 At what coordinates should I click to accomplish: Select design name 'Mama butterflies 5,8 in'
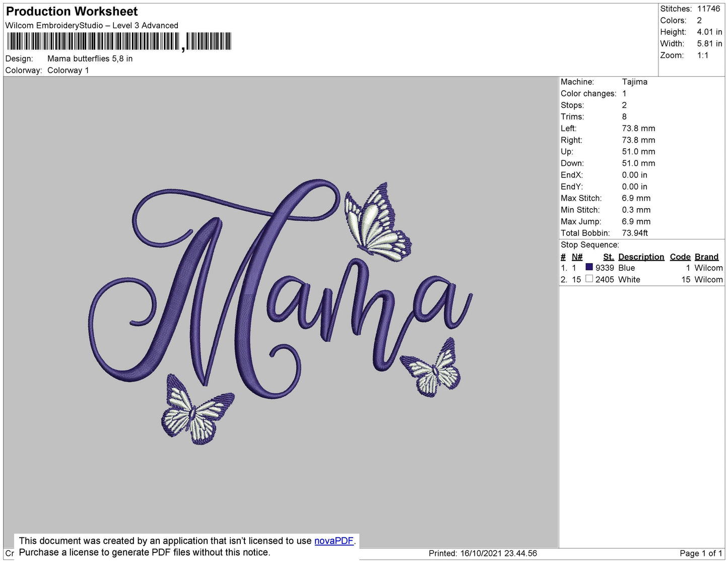point(90,58)
